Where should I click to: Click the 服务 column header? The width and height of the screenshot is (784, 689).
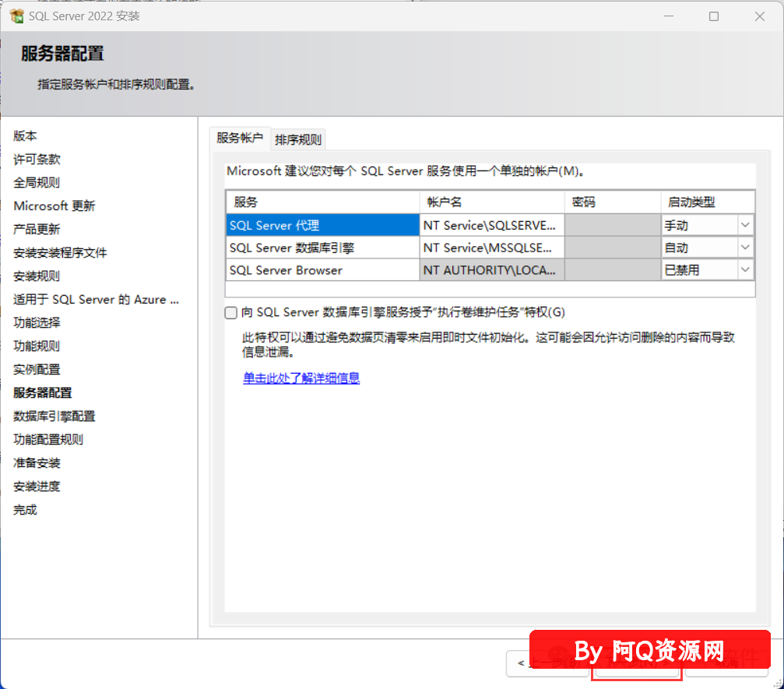[322, 202]
